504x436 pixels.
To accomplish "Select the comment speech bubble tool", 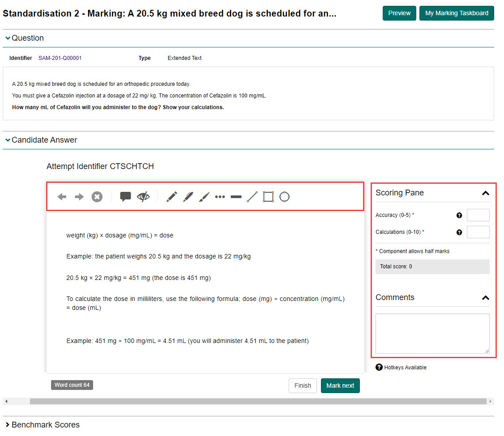I will pos(126,197).
